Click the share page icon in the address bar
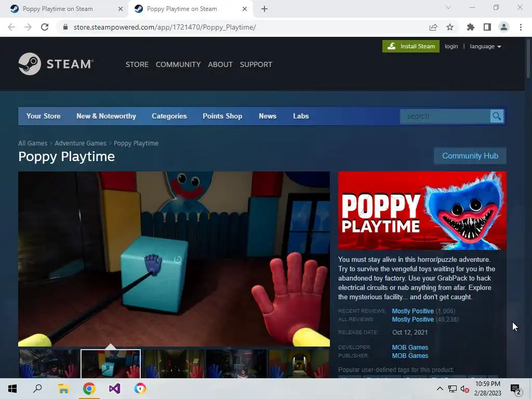Image resolution: width=532 pixels, height=399 pixels. pos(433,27)
